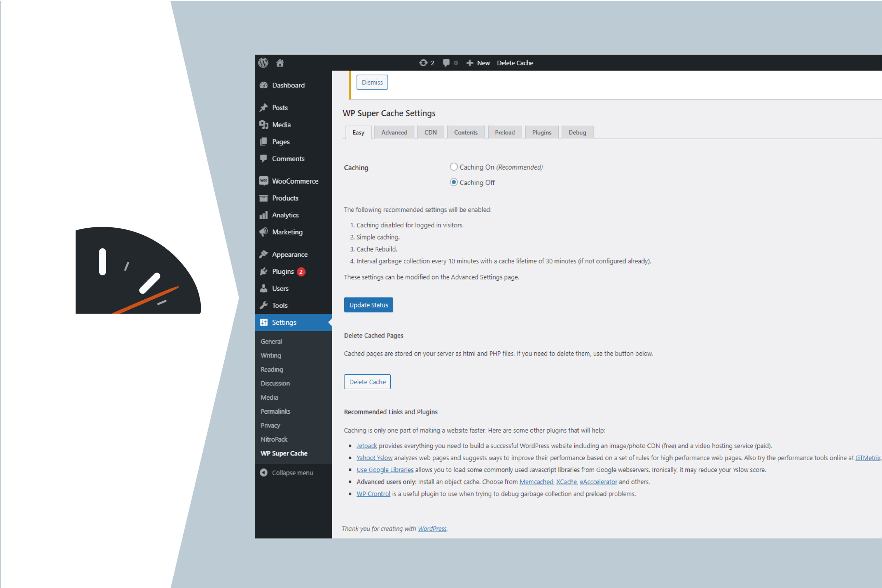The image size is (882, 588).
Task: Open WooCommerce menu label
Action: click(x=295, y=181)
